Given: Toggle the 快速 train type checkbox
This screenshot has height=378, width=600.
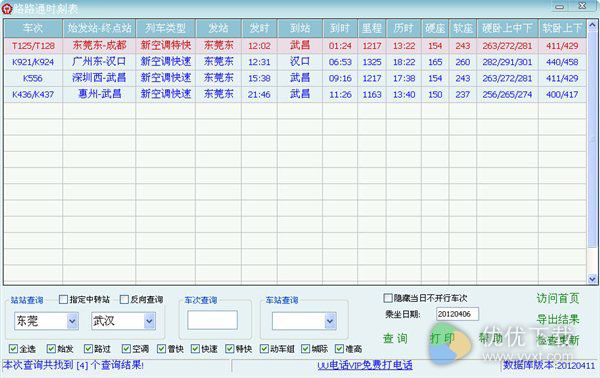Looking at the screenshot, I should [195, 349].
